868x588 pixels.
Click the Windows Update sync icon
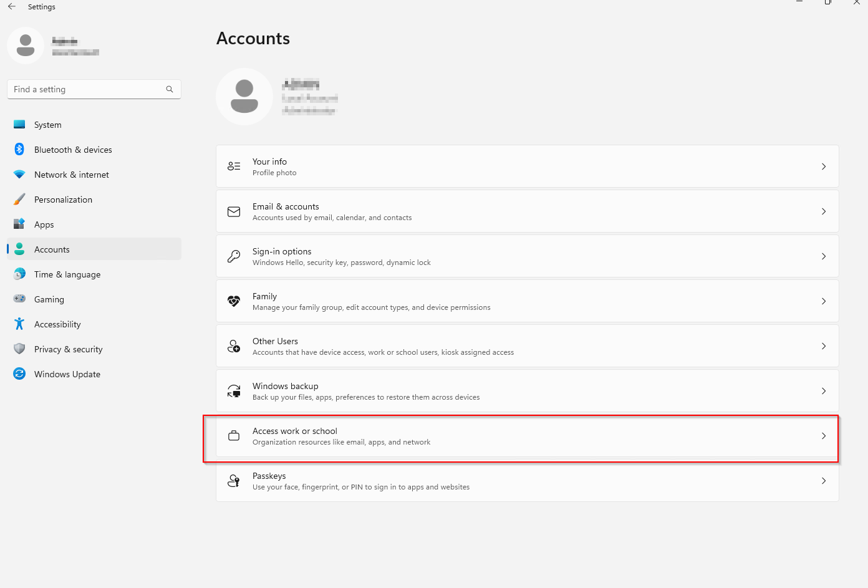(x=19, y=374)
